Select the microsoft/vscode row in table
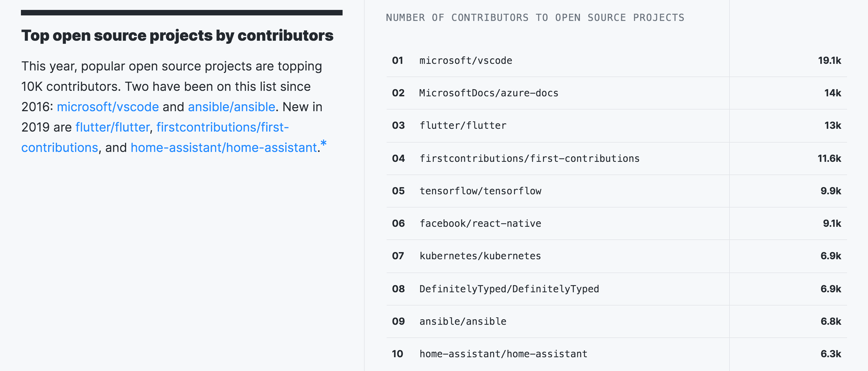The image size is (868, 371). [x=465, y=61]
